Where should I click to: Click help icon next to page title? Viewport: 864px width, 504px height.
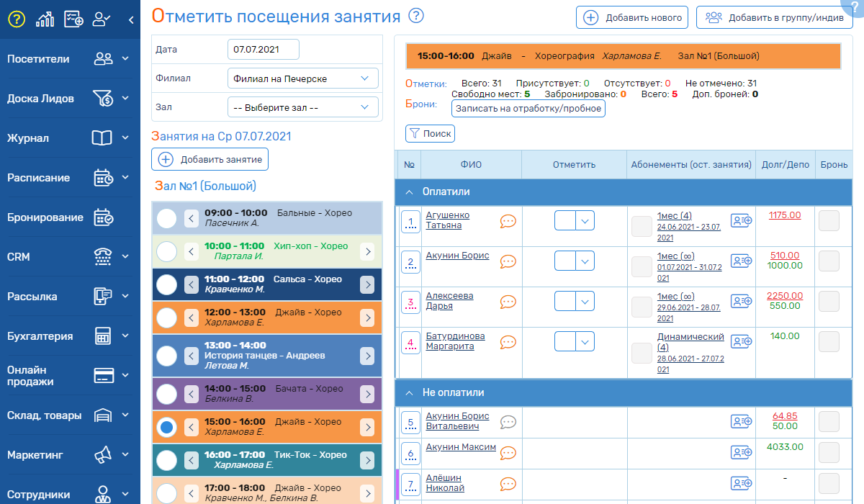coord(416,16)
